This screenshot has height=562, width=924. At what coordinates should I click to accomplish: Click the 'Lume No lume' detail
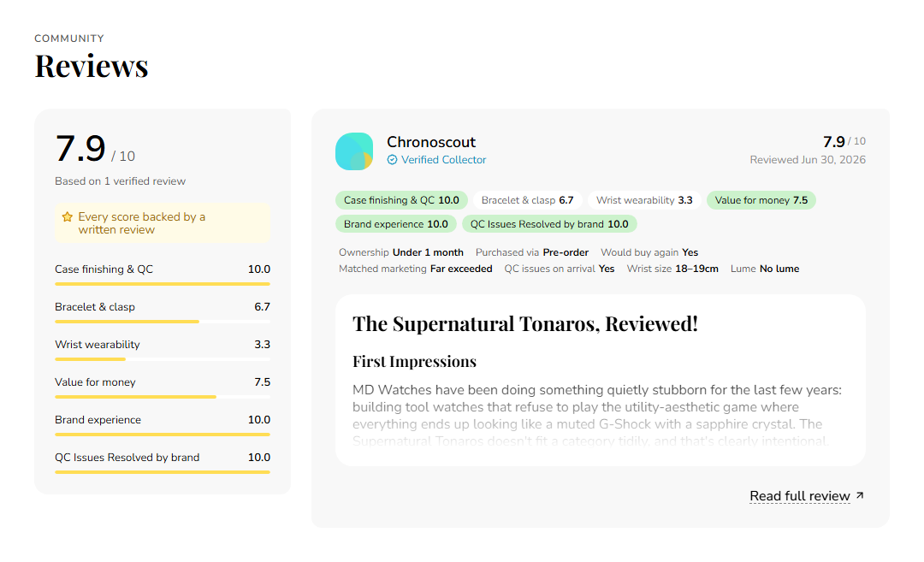(x=765, y=269)
